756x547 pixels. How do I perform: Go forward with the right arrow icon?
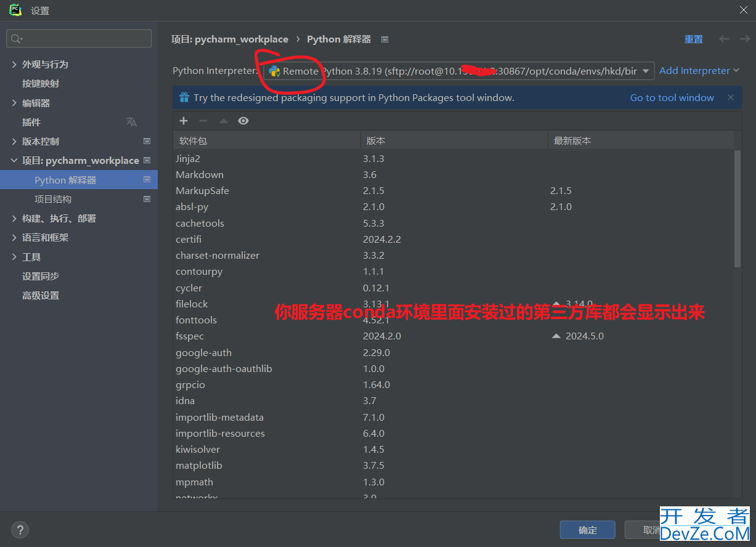coord(745,39)
